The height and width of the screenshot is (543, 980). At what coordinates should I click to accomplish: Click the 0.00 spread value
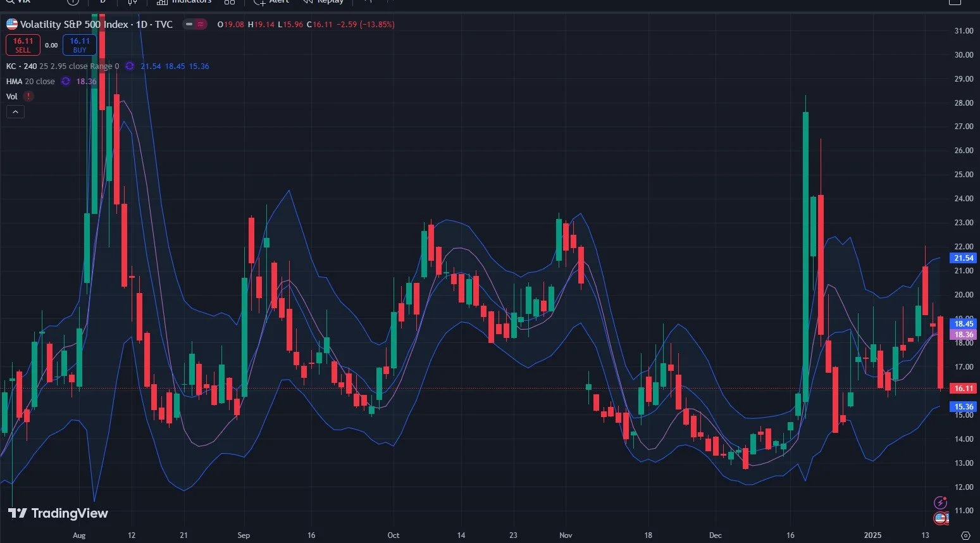(51, 46)
